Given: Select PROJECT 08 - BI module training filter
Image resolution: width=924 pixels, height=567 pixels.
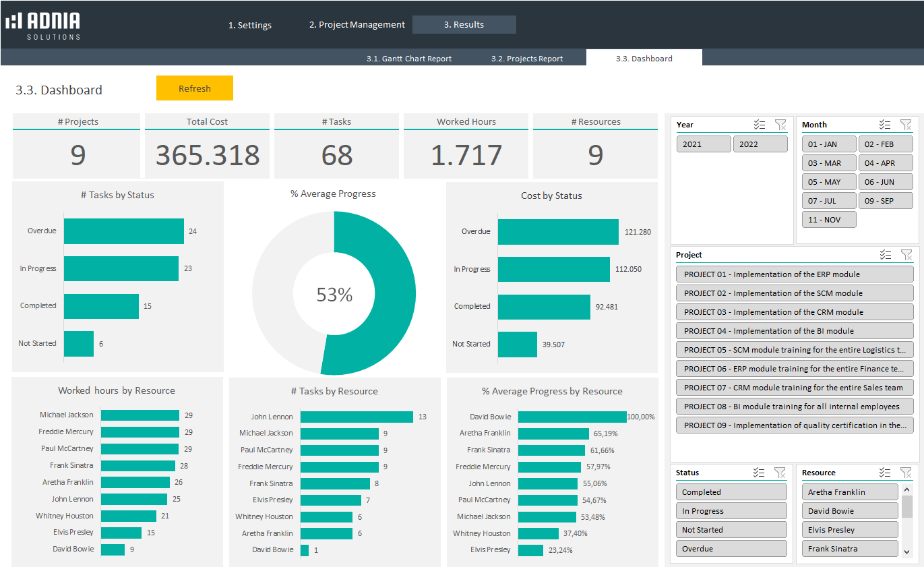Looking at the screenshot, I should 794,406.
